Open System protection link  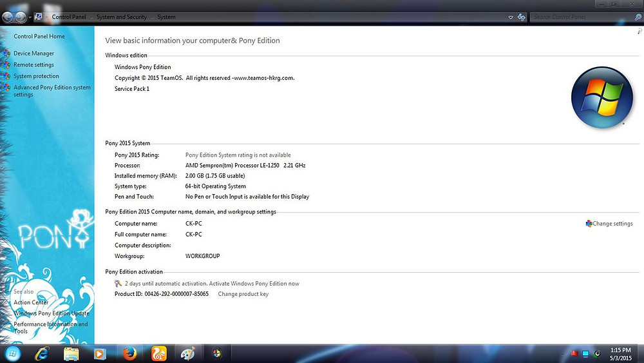(36, 76)
